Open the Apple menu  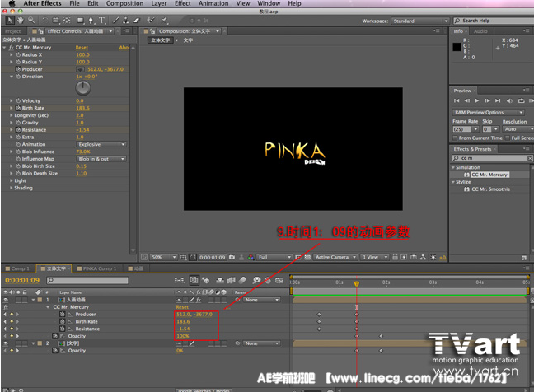(12, 3)
